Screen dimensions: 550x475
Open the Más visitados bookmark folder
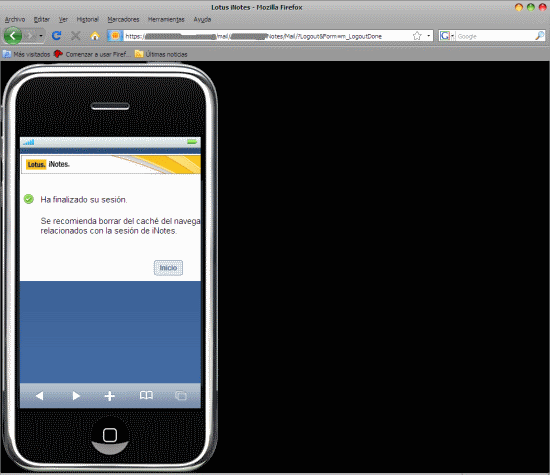coord(27,54)
